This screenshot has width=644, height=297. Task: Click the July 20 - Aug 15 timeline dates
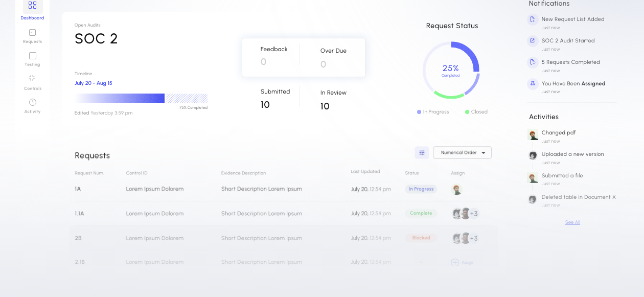coord(94,83)
